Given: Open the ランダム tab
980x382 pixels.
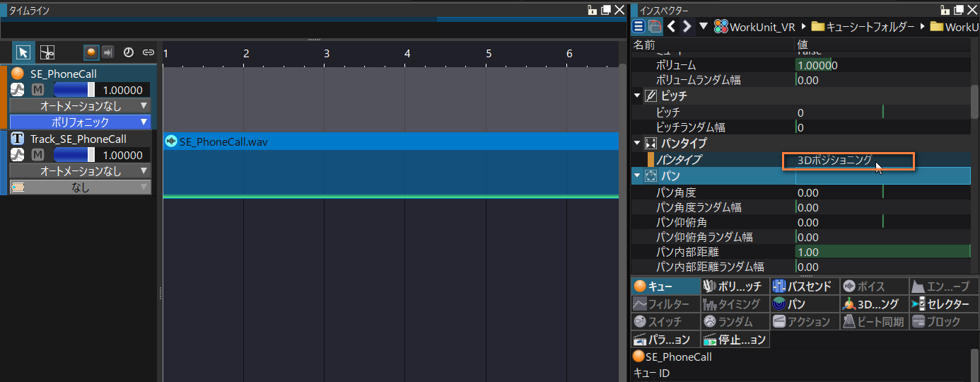Looking at the screenshot, I should click(x=735, y=322).
